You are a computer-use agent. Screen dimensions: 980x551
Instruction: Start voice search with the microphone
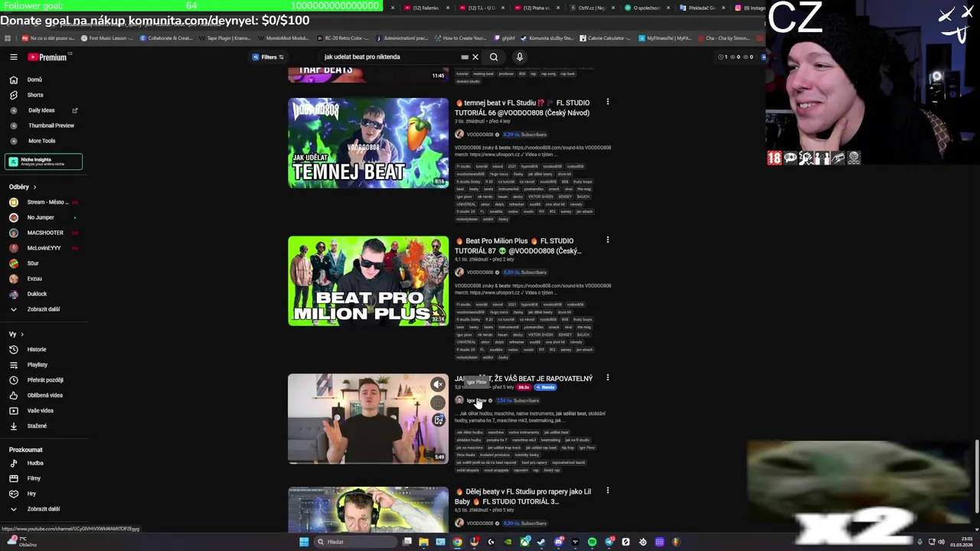click(x=519, y=57)
